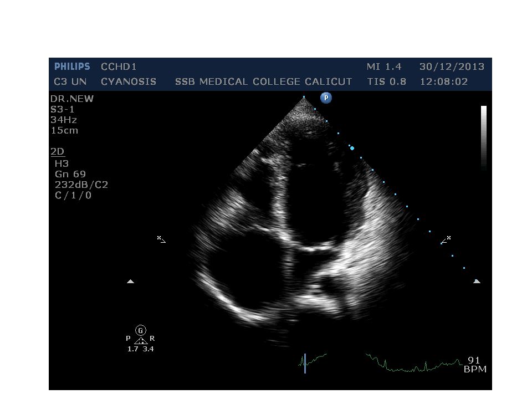Click the PHILIPS logo text
The width and height of the screenshot is (532, 399).
[72, 66]
